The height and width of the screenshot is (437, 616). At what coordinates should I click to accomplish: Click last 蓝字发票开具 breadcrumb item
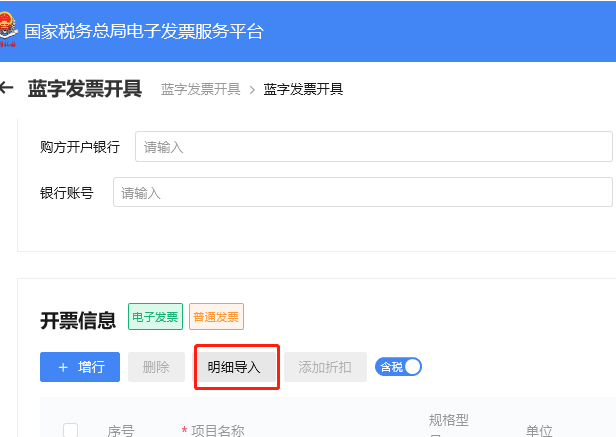click(x=303, y=90)
